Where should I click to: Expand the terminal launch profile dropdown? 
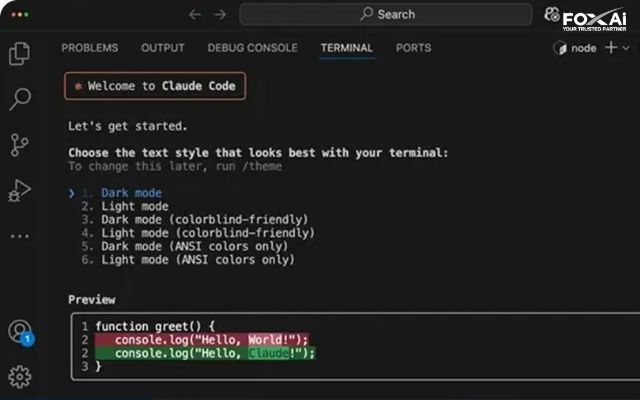point(626,48)
